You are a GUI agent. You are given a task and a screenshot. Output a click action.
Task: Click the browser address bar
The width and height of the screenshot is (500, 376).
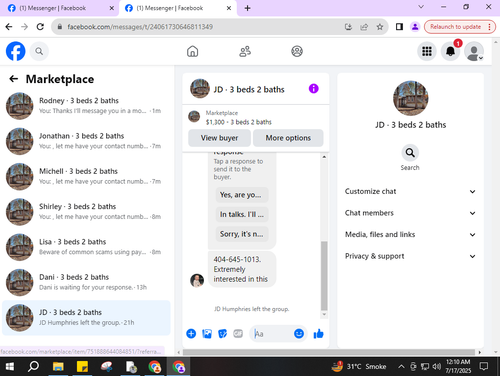click(x=200, y=27)
